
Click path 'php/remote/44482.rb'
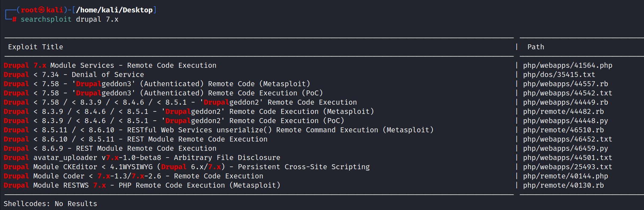pyautogui.click(x=563, y=111)
